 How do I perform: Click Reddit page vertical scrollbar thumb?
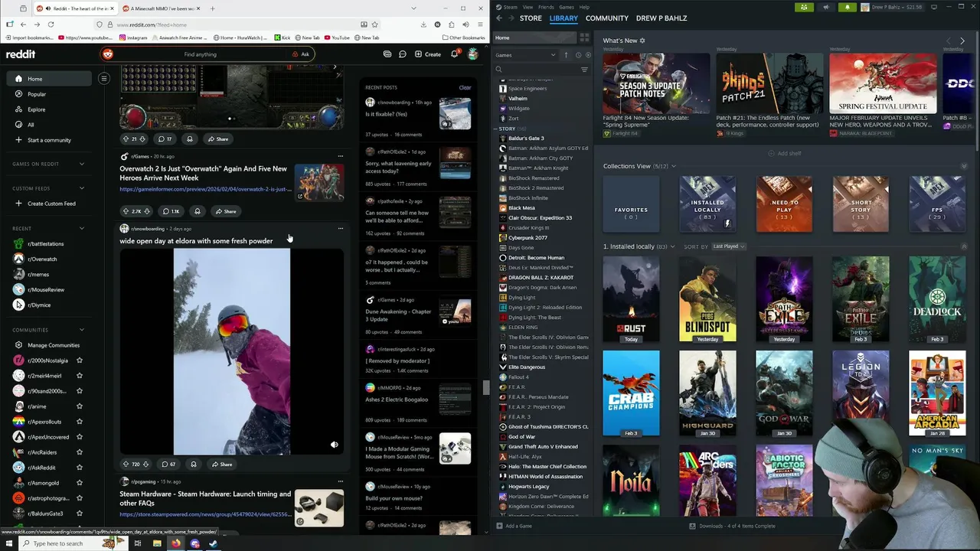tap(485, 387)
